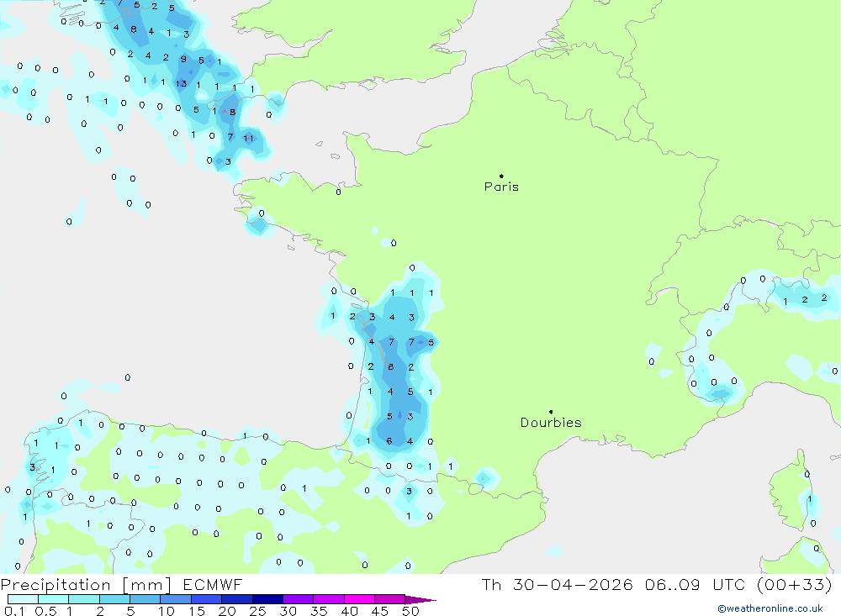Screen dimensions: 841x616
Task: Click the legend label '20'
Action: coord(227,611)
